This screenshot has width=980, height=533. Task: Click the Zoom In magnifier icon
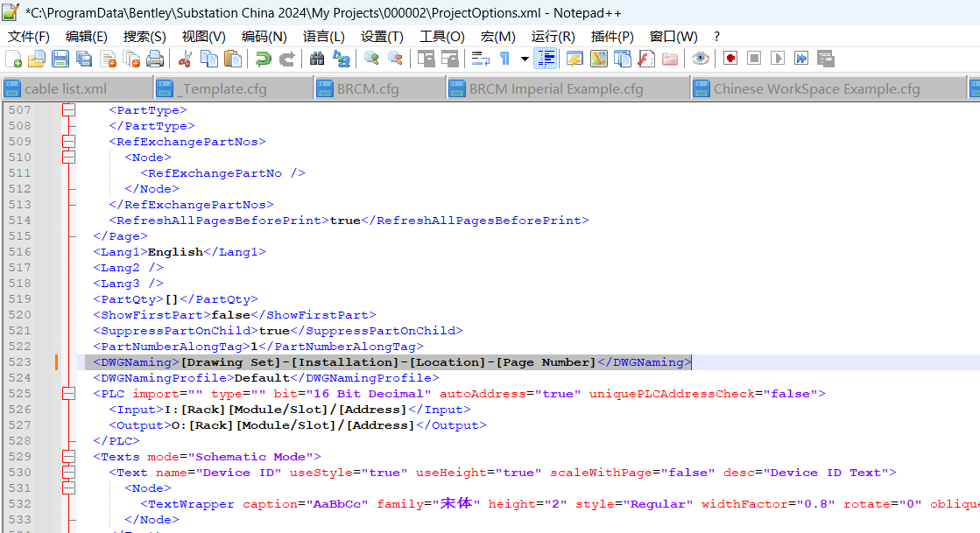click(x=371, y=59)
